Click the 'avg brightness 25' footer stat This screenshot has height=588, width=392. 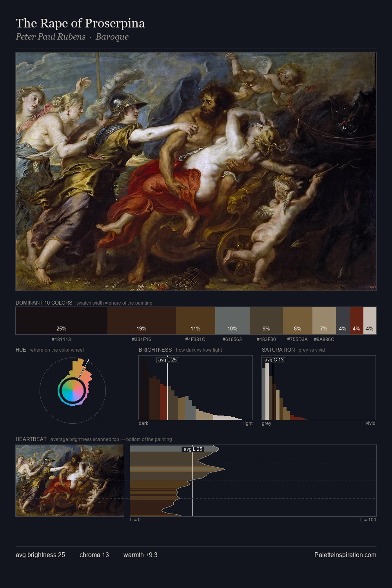[x=40, y=555]
